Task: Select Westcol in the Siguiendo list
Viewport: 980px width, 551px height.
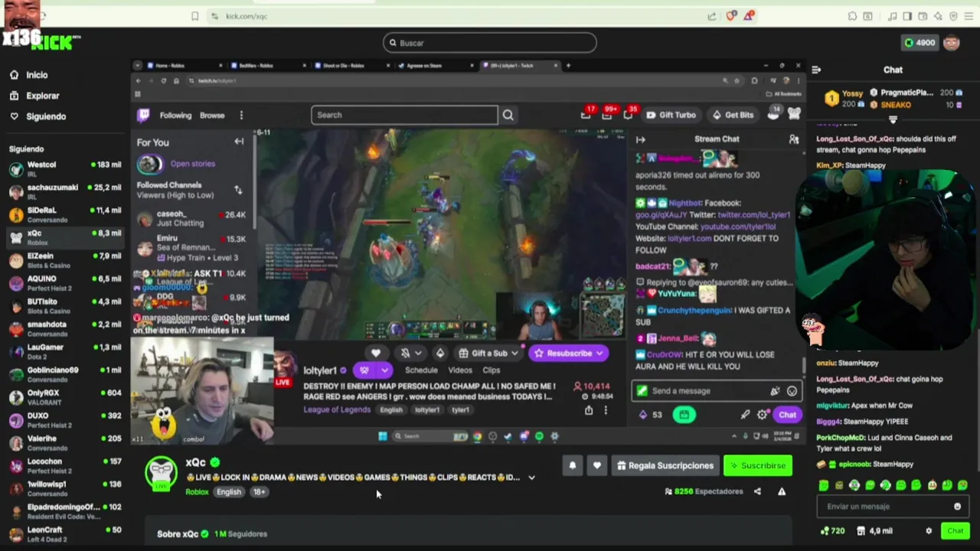Action: [65, 168]
